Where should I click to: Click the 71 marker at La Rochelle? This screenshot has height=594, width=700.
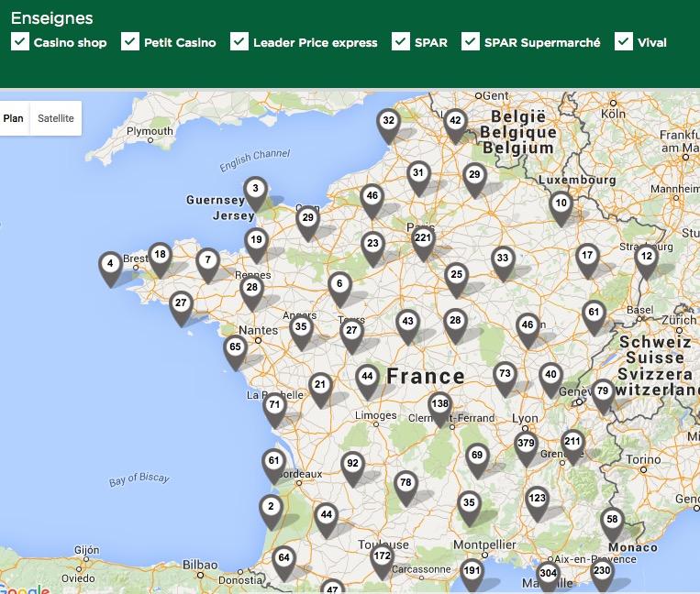pyautogui.click(x=274, y=411)
